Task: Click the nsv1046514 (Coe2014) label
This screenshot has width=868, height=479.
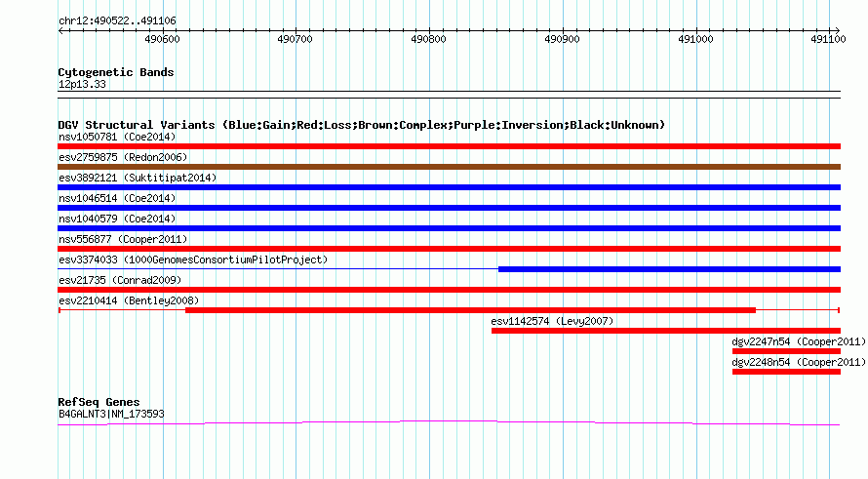Action: [x=117, y=198]
